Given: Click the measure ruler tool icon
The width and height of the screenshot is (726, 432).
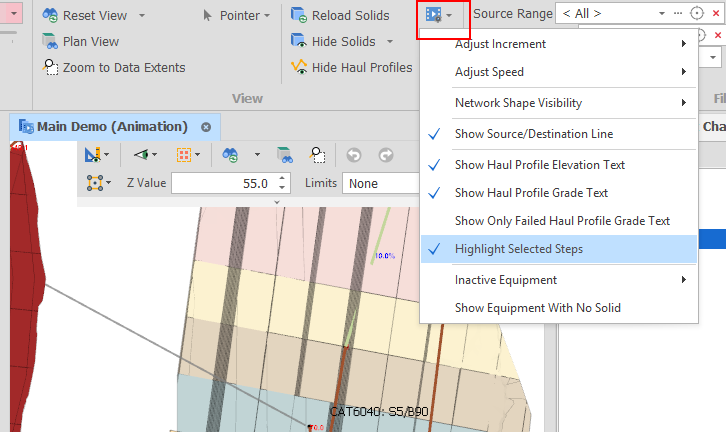Looking at the screenshot, I should coord(93,155).
